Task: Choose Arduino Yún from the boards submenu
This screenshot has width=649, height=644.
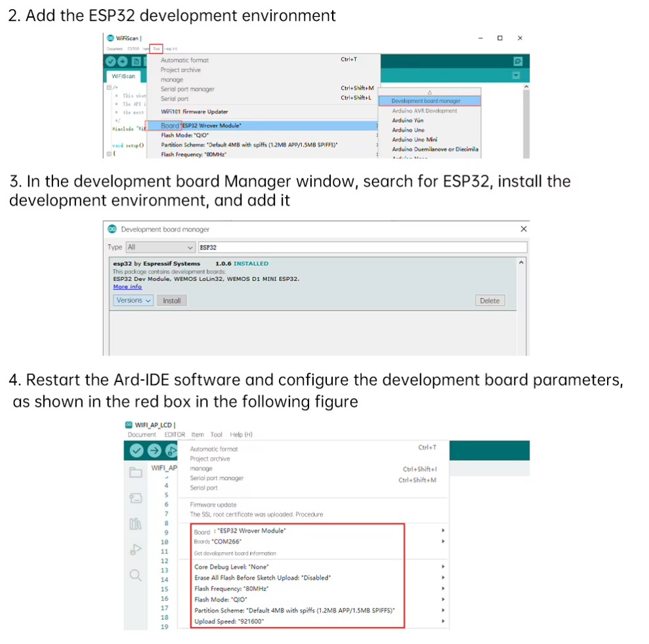Action: [x=408, y=121]
